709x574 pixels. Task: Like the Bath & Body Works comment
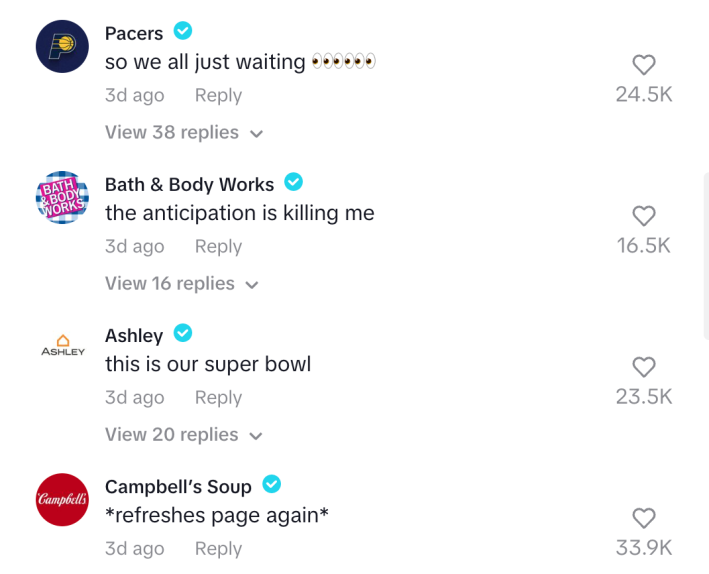coord(644,216)
